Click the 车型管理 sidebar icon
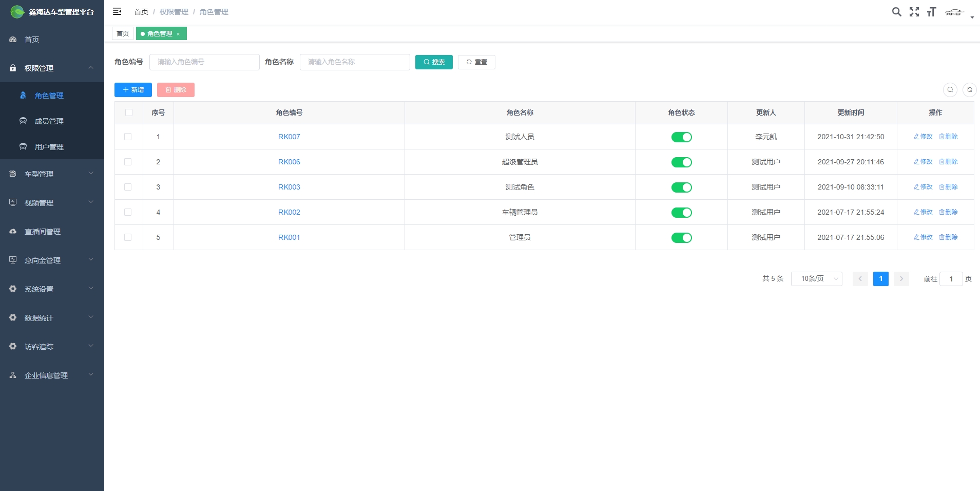The height and width of the screenshot is (491, 980). [x=13, y=174]
